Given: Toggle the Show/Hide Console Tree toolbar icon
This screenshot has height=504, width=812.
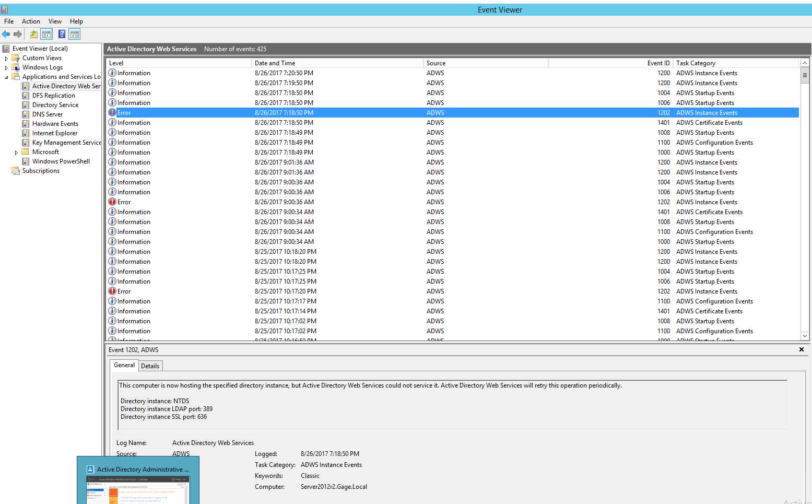Looking at the screenshot, I should click(x=46, y=34).
